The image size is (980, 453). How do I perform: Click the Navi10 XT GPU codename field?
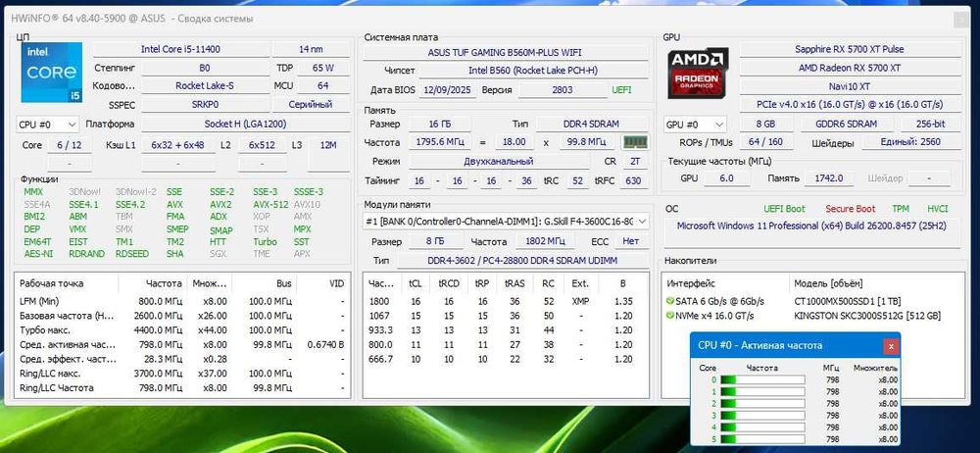[849, 86]
